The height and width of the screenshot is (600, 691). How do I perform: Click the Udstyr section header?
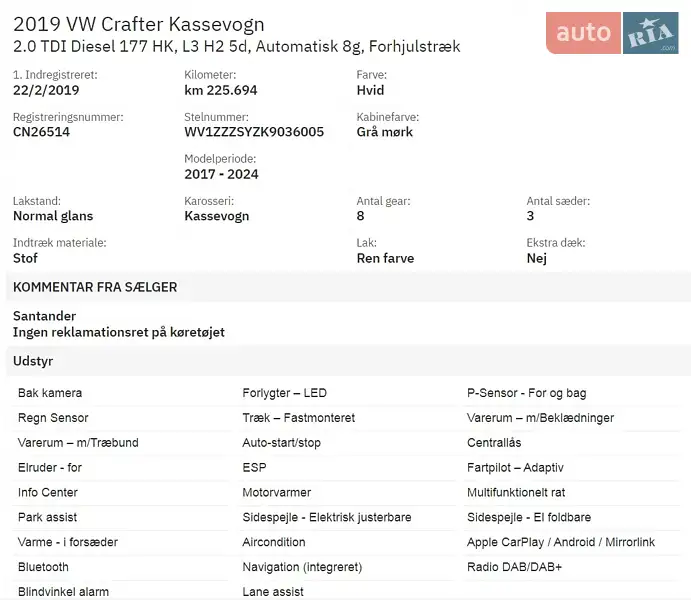tap(33, 360)
